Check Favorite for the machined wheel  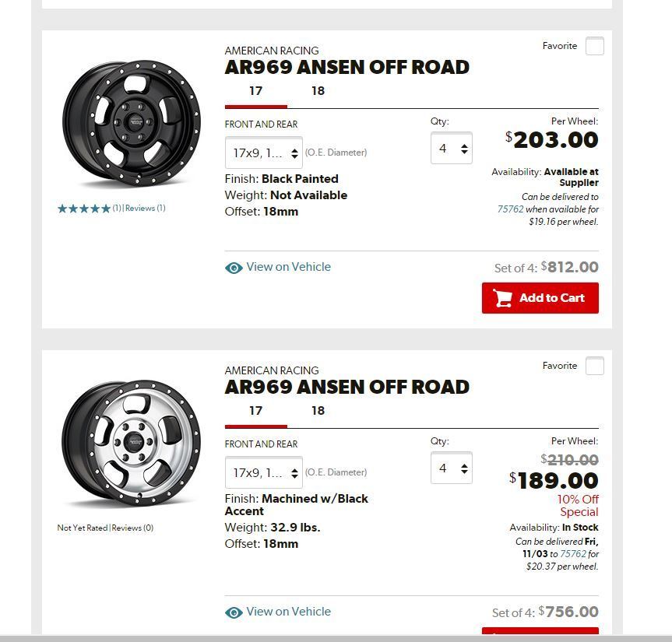(594, 366)
